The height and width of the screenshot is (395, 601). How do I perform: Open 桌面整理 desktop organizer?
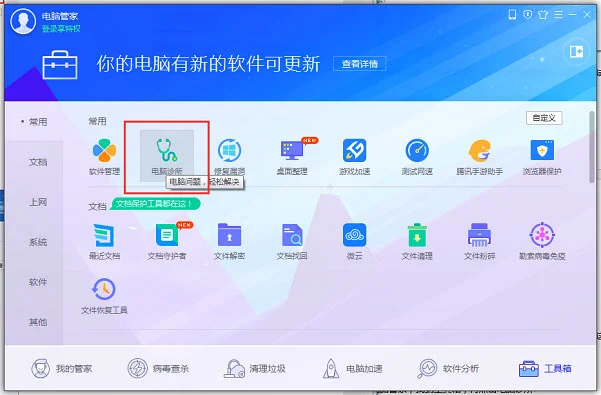point(292,157)
